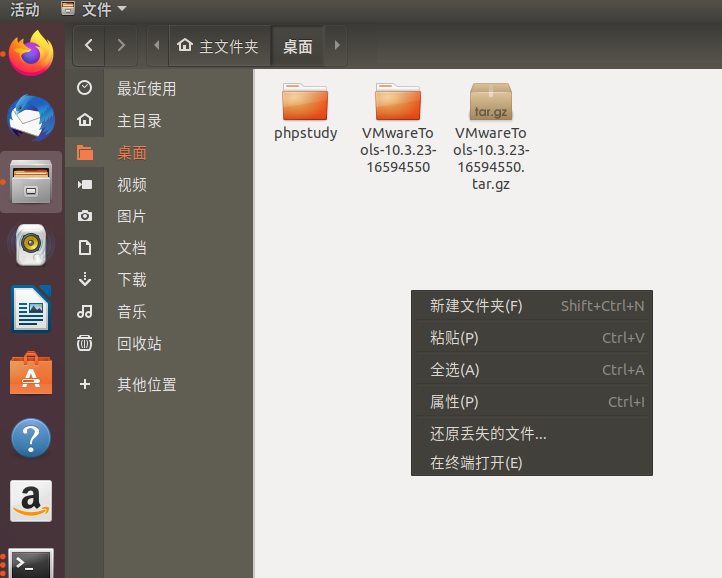Click the plus icon for 其他位置
The width and height of the screenshot is (722, 578).
[85, 384]
